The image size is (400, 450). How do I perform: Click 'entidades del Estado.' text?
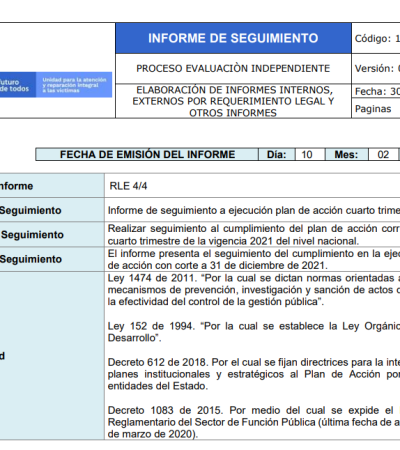[x=158, y=386]
